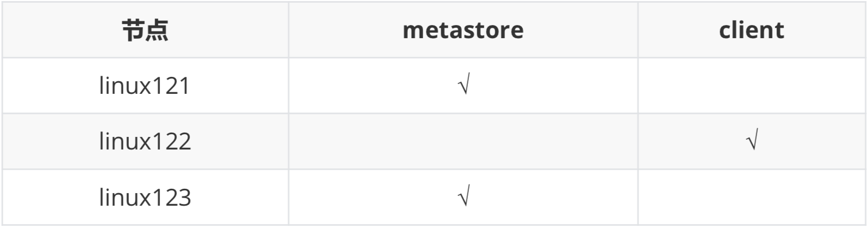The width and height of the screenshot is (868, 227).
Task: Click the linux123 node name
Action: click(x=145, y=198)
